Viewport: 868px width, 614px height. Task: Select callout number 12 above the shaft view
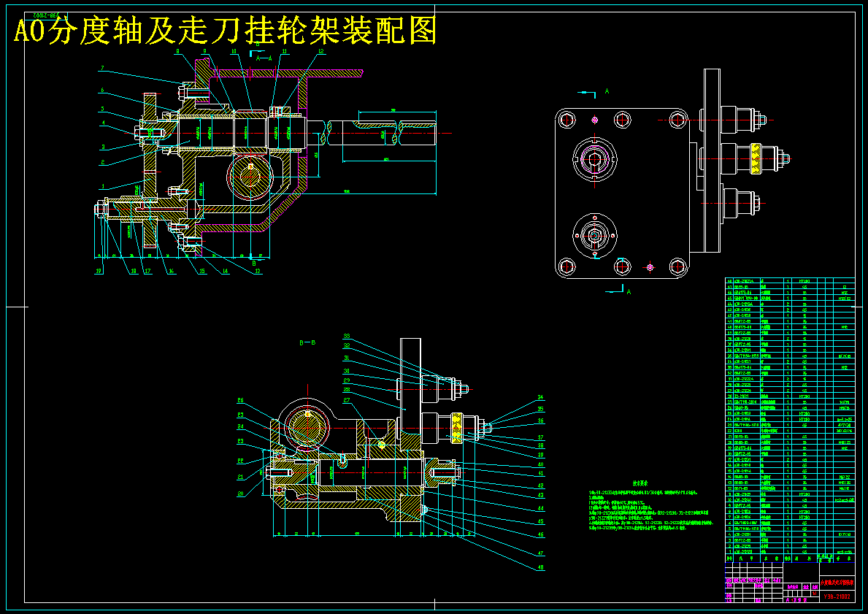pos(320,52)
